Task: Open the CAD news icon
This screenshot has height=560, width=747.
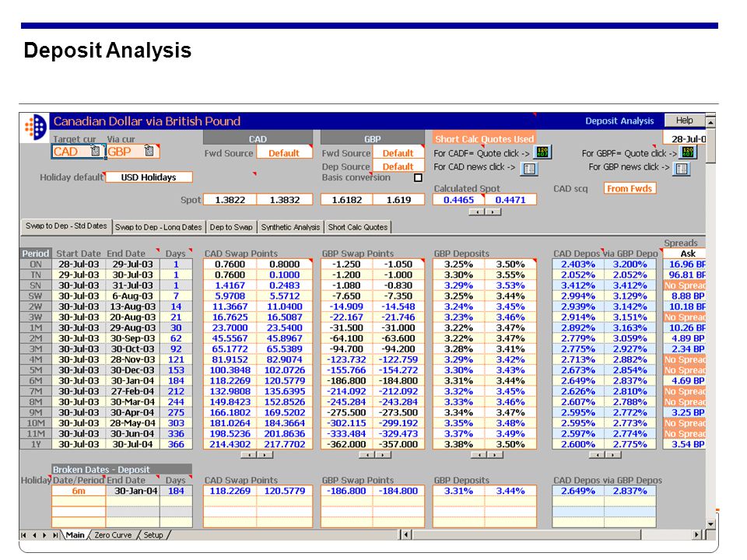Action: point(529,169)
